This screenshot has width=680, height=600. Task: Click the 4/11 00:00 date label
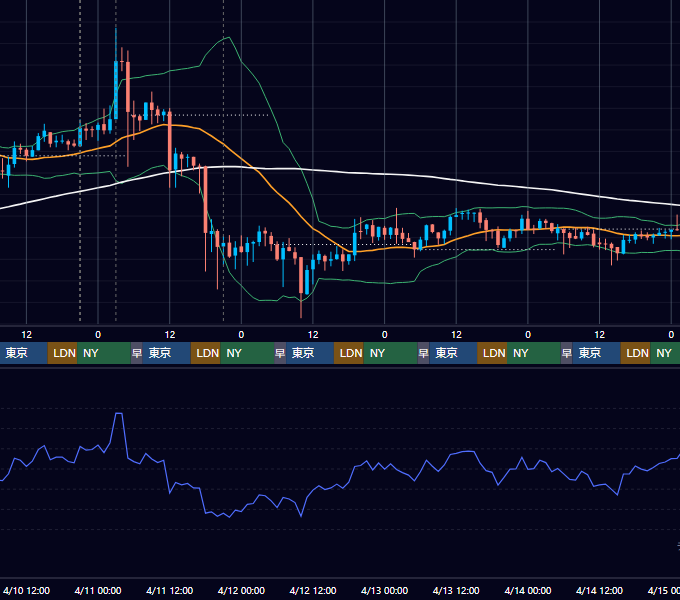coord(98,590)
